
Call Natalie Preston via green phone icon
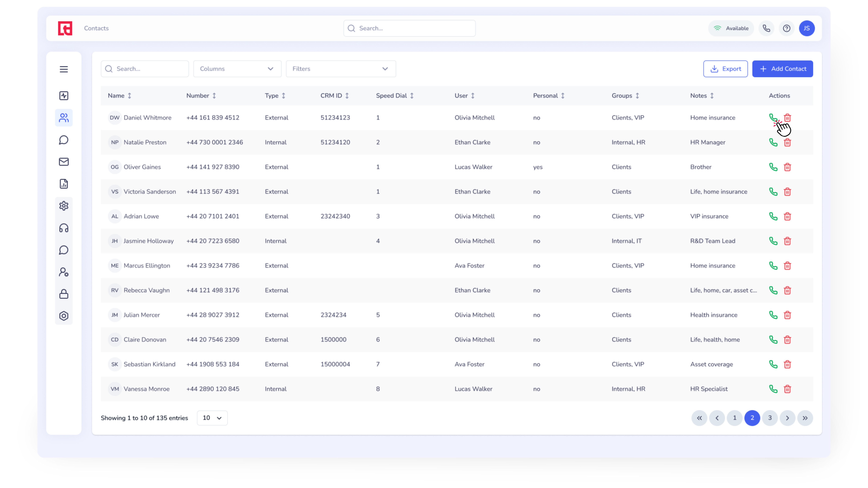773,142
